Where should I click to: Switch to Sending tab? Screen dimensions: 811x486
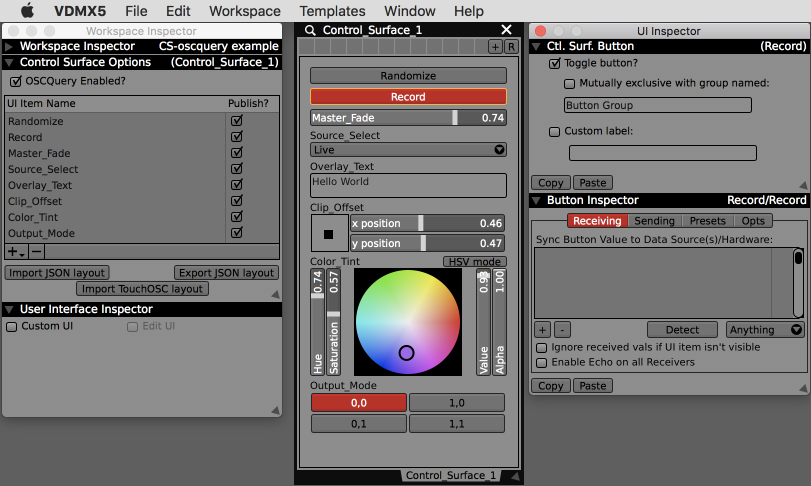tap(654, 221)
